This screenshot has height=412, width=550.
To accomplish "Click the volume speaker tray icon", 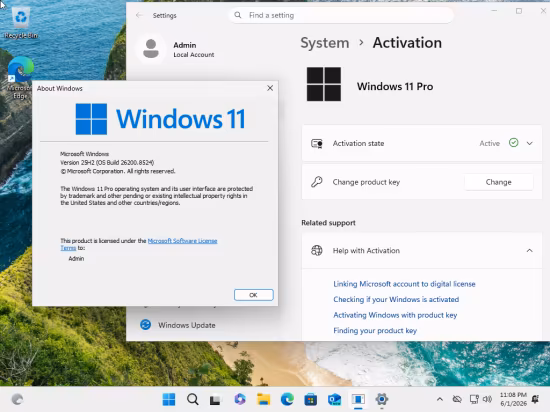I will tap(487, 399).
